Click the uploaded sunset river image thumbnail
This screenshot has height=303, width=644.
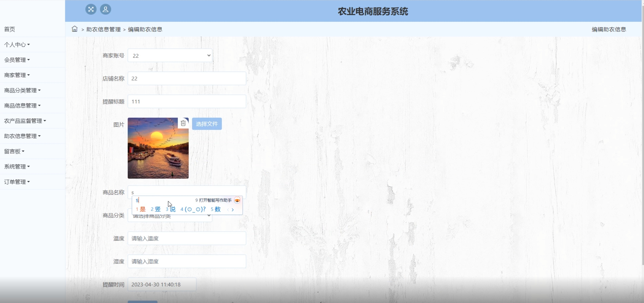(x=158, y=148)
